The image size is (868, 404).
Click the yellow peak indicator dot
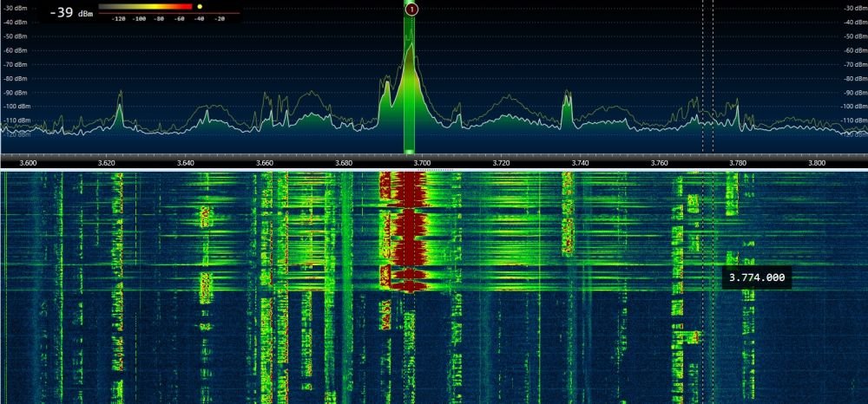200,6
